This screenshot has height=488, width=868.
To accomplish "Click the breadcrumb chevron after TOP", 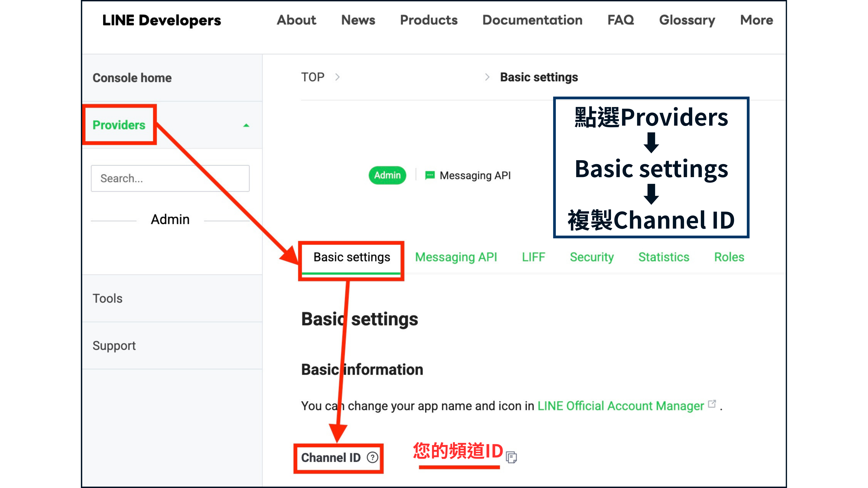I will (x=337, y=77).
